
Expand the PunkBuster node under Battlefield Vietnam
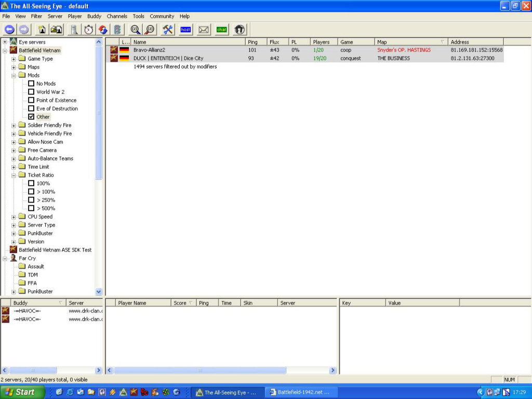click(x=14, y=233)
